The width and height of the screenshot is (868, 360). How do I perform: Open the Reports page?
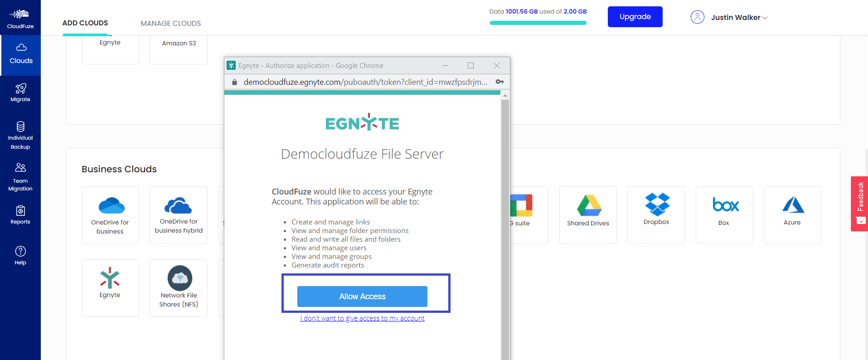[20, 215]
